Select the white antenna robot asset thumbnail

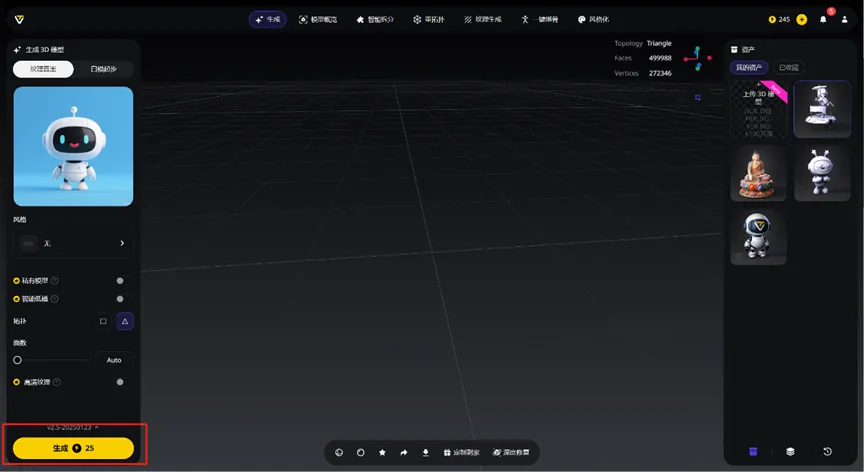822,173
